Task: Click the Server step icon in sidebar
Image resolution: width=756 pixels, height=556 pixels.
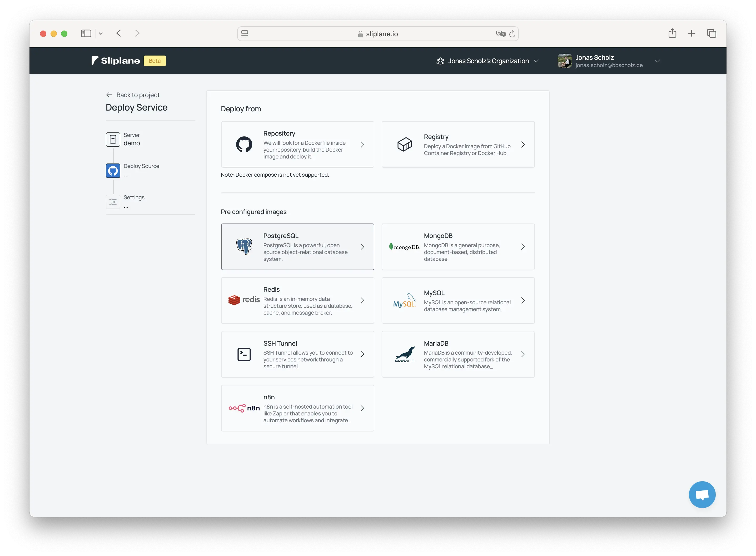Action: (113, 139)
